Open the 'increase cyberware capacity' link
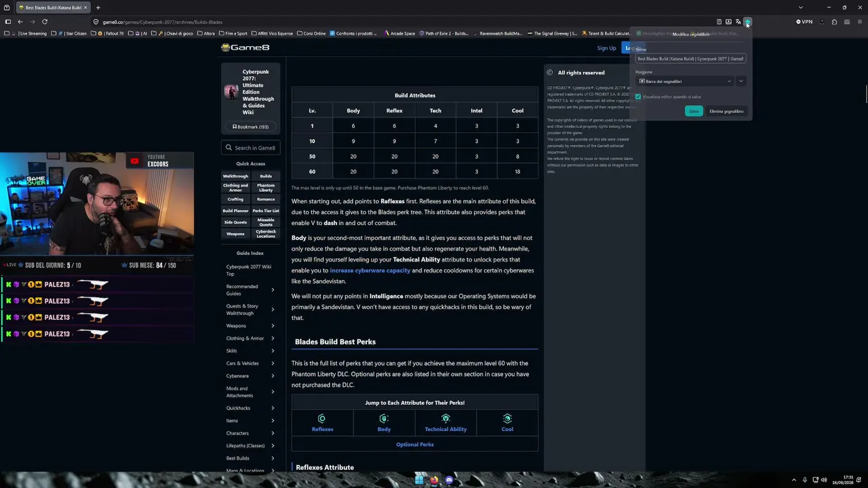868x488 pixels. point(370,270)
